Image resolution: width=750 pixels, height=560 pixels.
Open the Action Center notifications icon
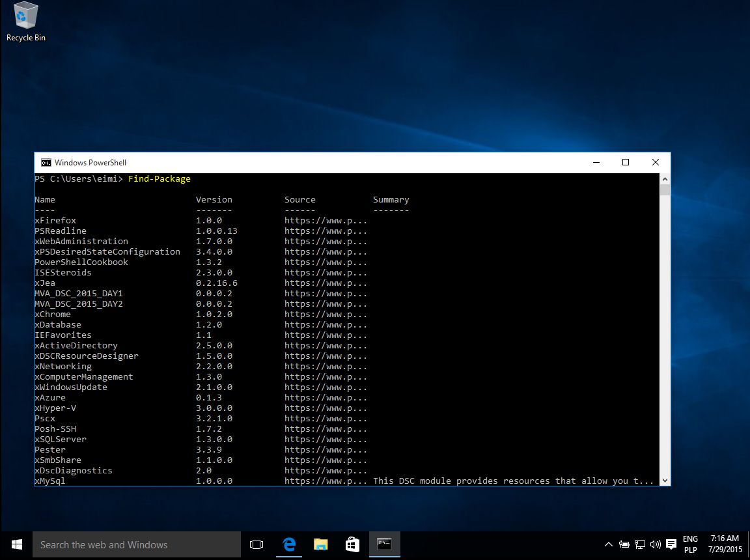click(x=671, y=544)
